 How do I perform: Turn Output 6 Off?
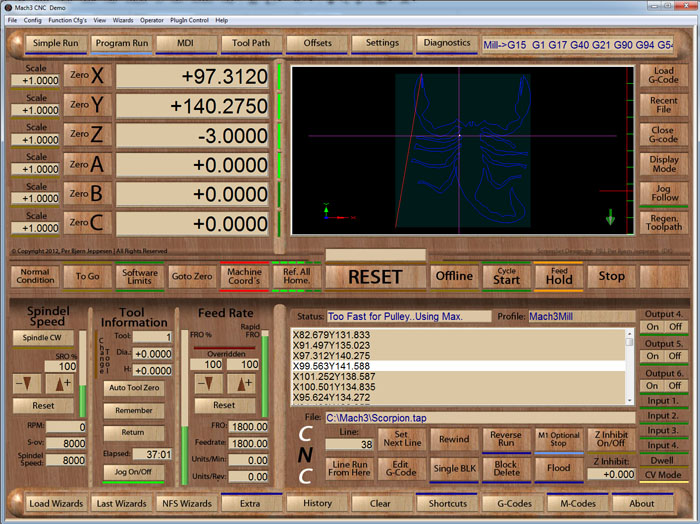click(675, 386)
